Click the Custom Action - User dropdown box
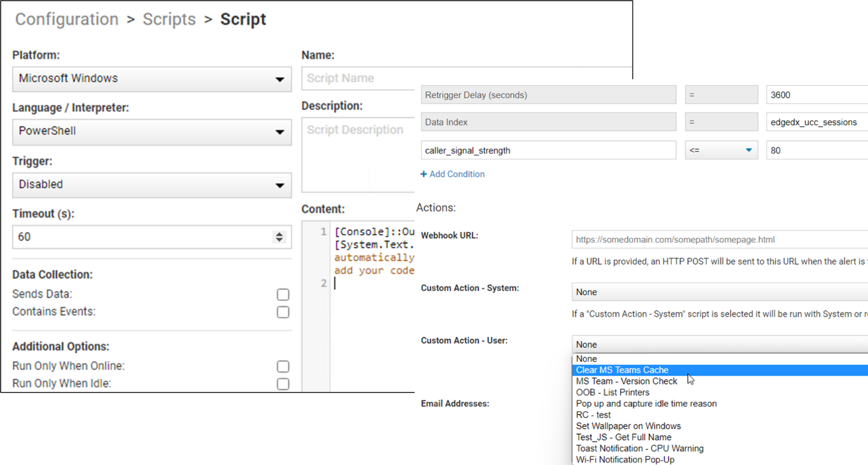Image resolution: width=868 pixels, height=465 pixels. [720, 345]
